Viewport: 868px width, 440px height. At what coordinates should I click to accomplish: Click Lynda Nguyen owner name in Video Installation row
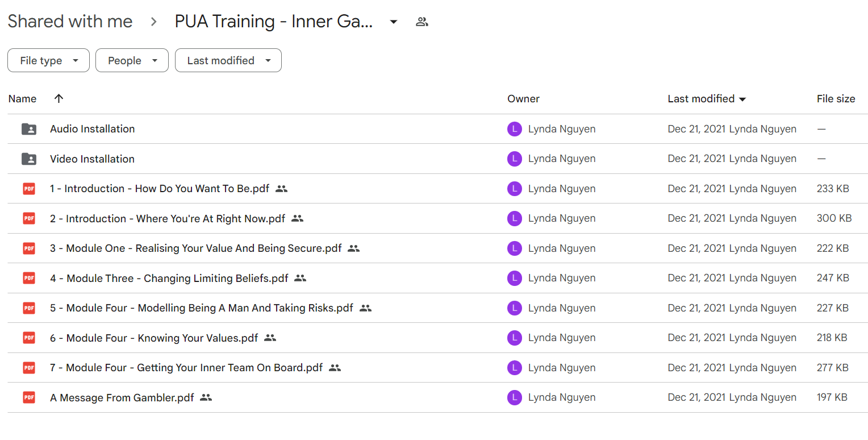(x=562, y=159)
